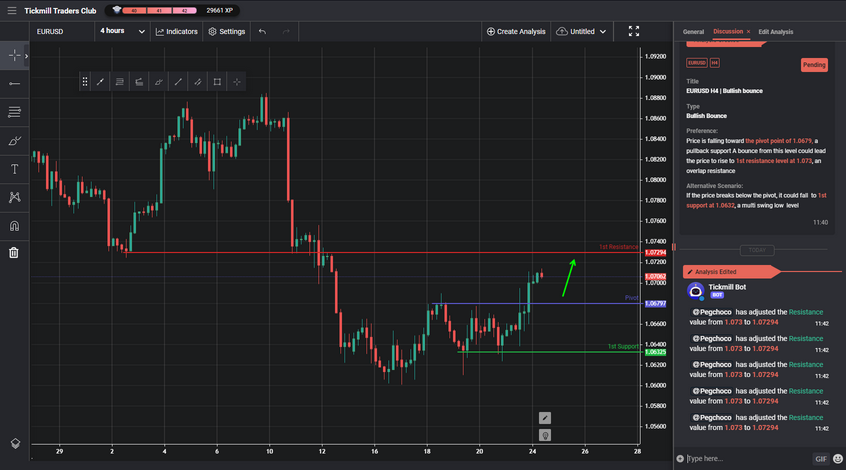Click the H4 tag in analysis card
Screen dimensions: 846x470
pyautogui.click(x=714, y=63)
